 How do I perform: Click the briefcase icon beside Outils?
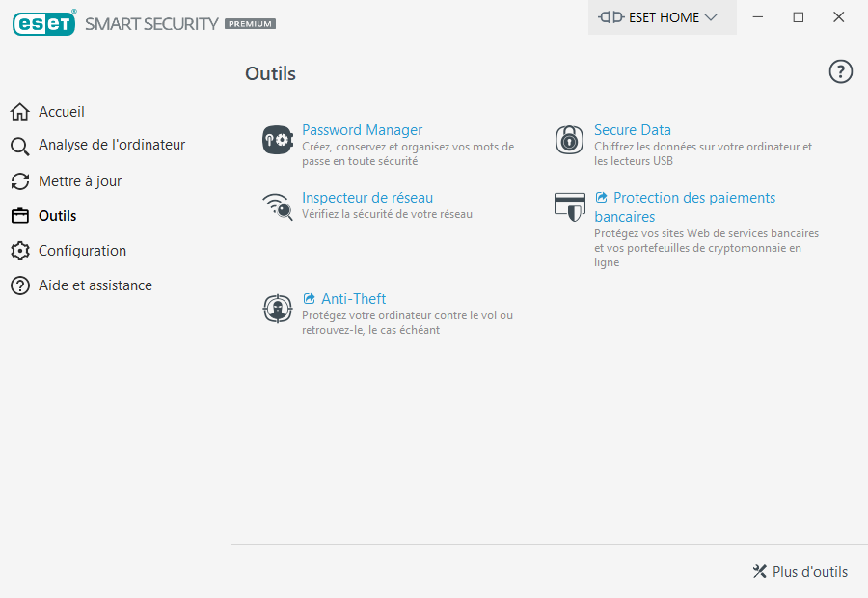coord(20,216)
